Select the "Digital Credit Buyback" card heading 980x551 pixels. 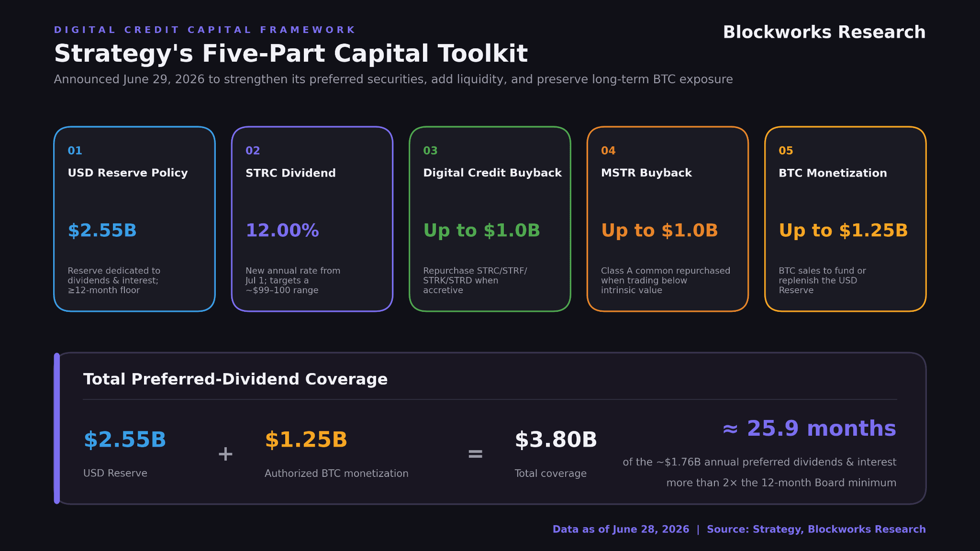(x=492, y=173)
